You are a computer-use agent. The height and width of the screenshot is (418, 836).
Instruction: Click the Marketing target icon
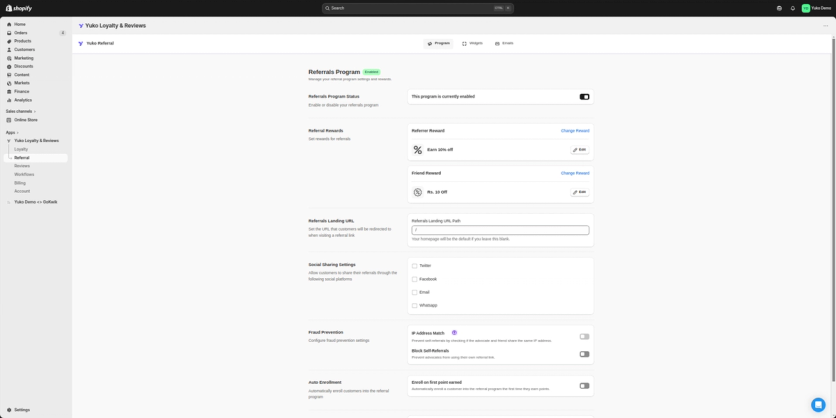(9, 58)
